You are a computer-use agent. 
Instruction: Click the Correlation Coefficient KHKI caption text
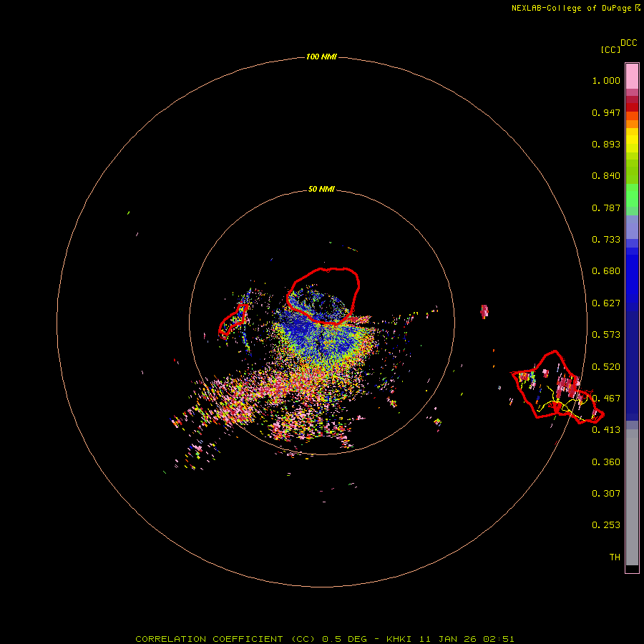click(x=324, y=639)
